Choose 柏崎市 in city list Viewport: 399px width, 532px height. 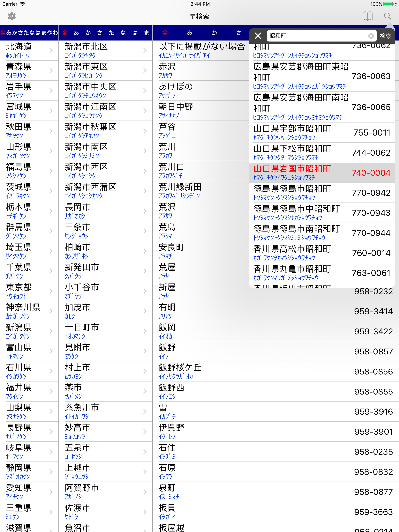(x=105, y=251)
